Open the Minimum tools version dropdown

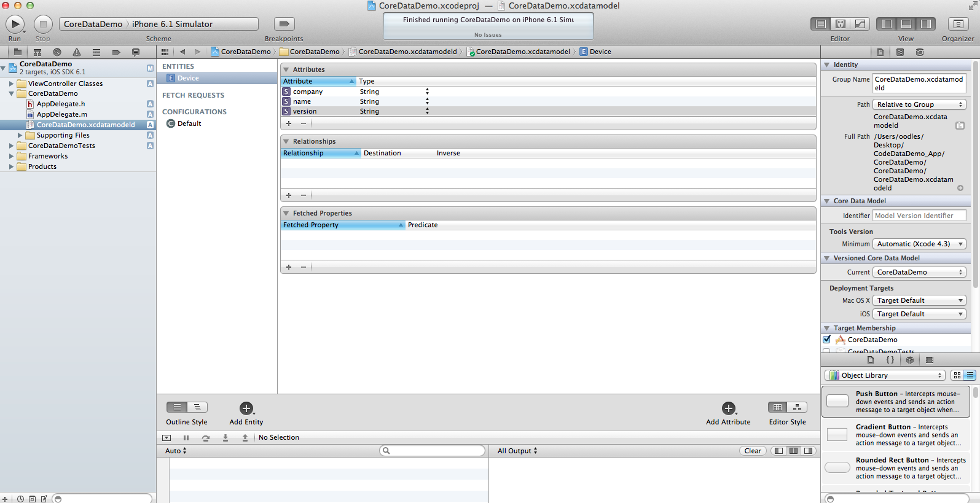click(920, 244)
